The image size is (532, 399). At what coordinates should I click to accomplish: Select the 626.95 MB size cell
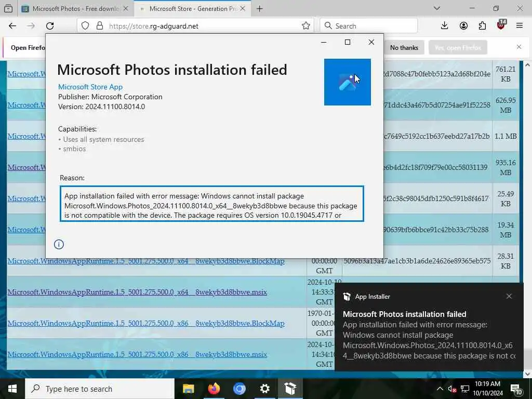pyautogui.click(x=506, y=105)
